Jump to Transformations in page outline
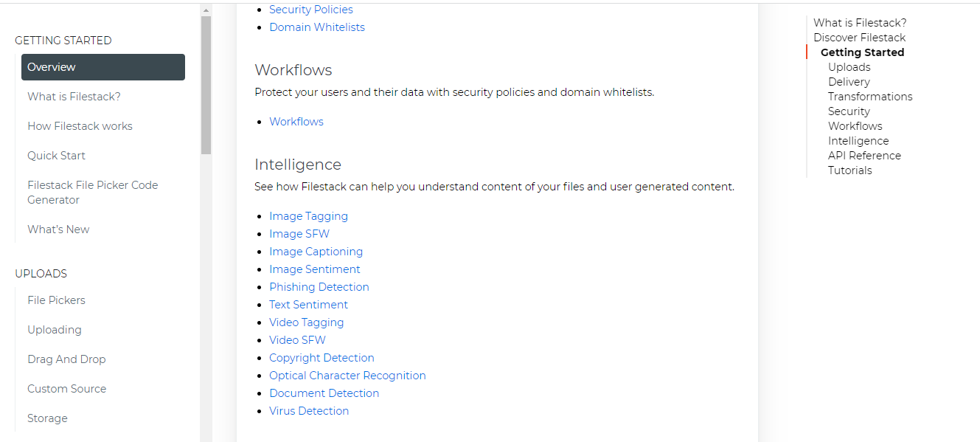 click(x=869, y=97)
